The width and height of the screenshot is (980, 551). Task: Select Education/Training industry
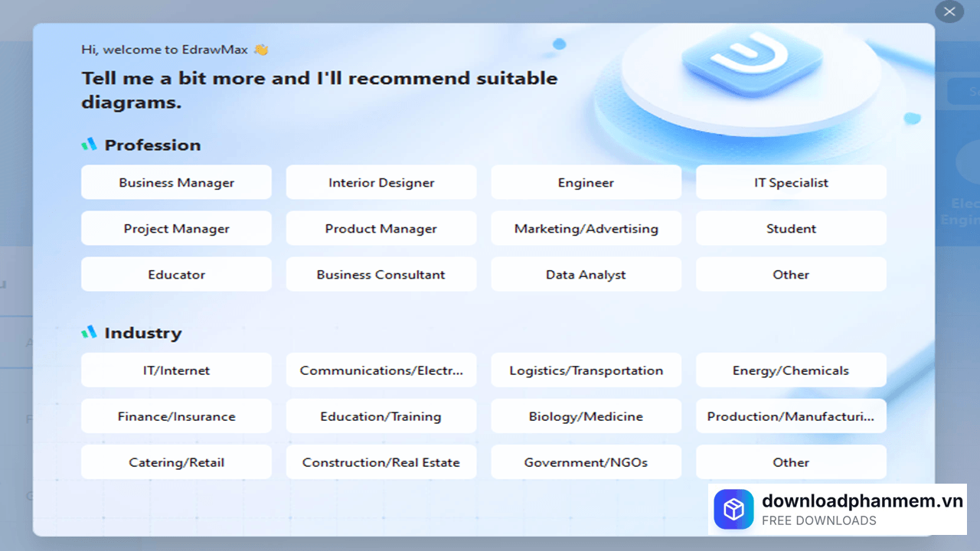tap(381, 416)
